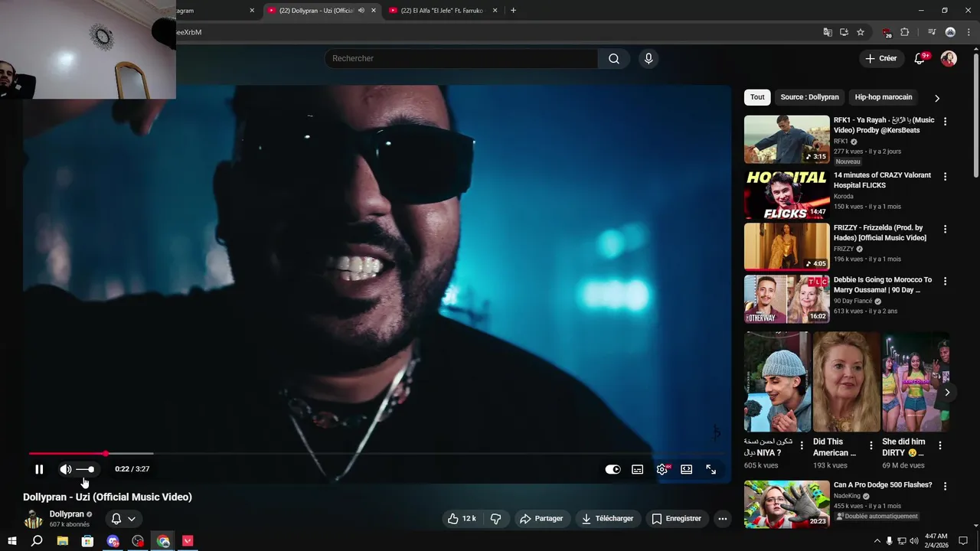The height and width of the screenshot is (551, 980).
Task: Select Source : Dollypran chip
Action: [x=809, y=97]
